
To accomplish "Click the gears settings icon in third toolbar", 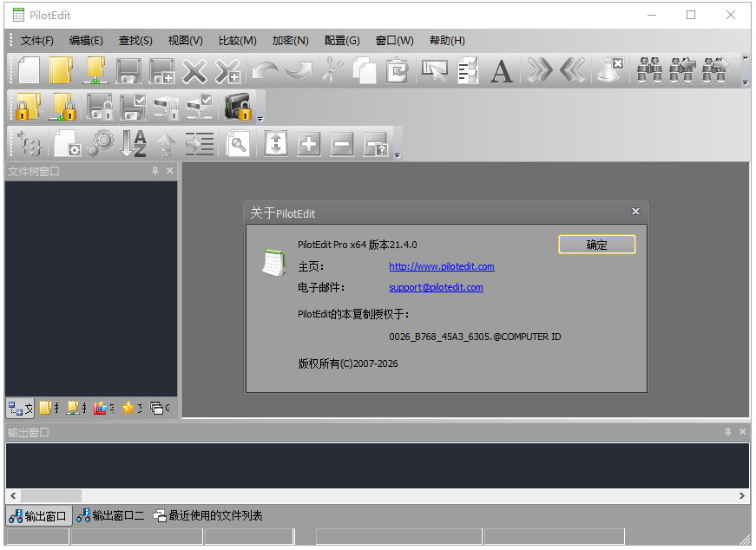I will [101, 143].
